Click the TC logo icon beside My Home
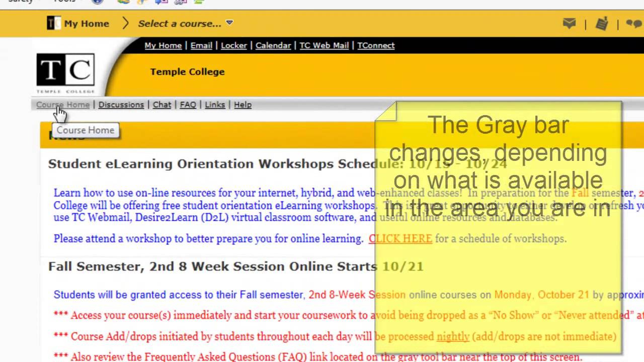Image resolution: width=644 pixels, height=362 pixels. [x=53, y=23]
